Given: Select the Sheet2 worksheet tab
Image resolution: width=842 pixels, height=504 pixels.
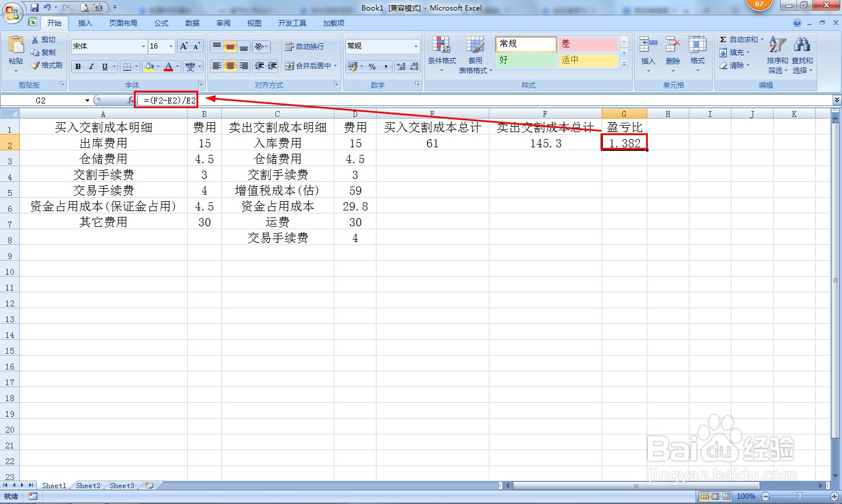Looking at the screenshot, I should pos(88,485).
